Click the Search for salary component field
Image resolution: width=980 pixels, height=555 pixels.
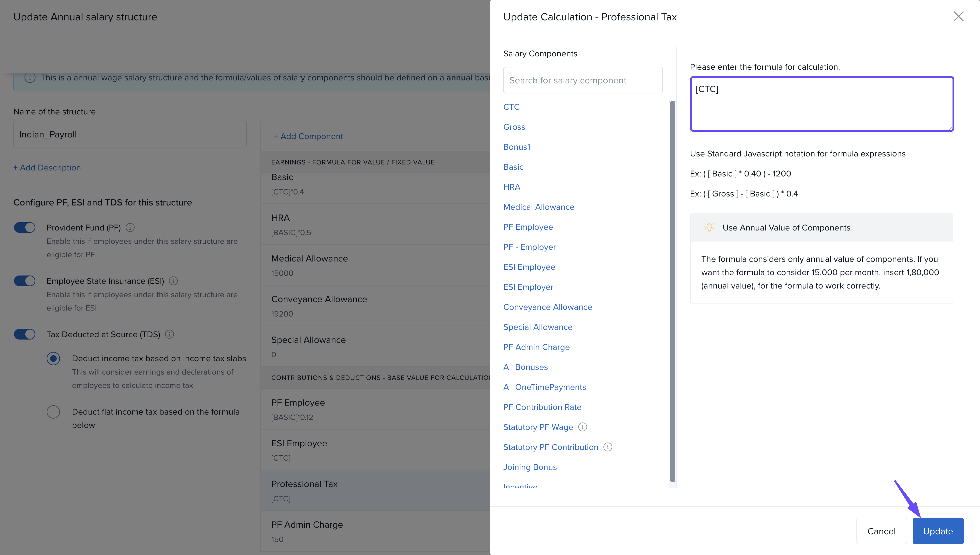[582, 80]
